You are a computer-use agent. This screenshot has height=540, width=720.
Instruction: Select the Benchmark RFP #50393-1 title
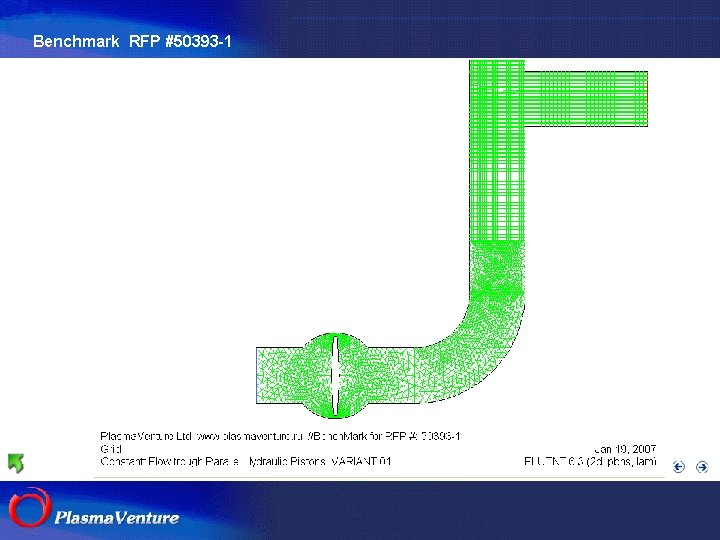[x=132, y=41]
